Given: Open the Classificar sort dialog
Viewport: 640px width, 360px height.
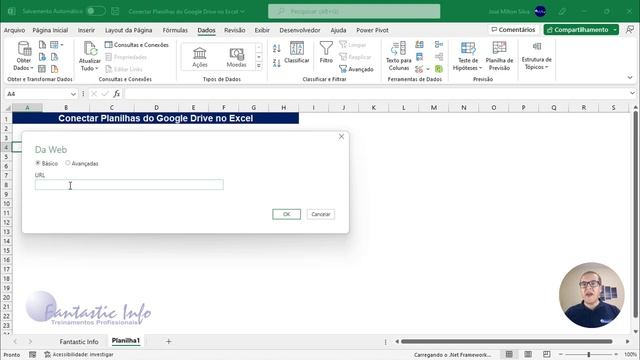Looking at the screenshot, I should click(297, 52).
